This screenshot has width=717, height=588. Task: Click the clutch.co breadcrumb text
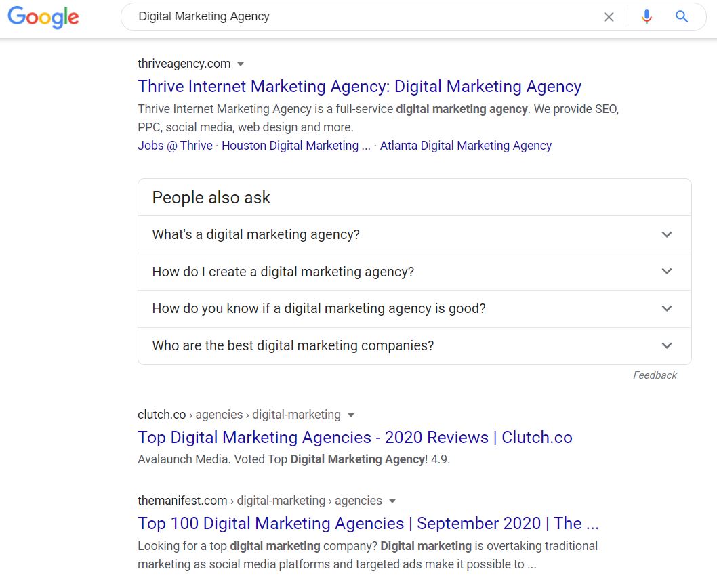pyautogui.click(x=161, y=415)
